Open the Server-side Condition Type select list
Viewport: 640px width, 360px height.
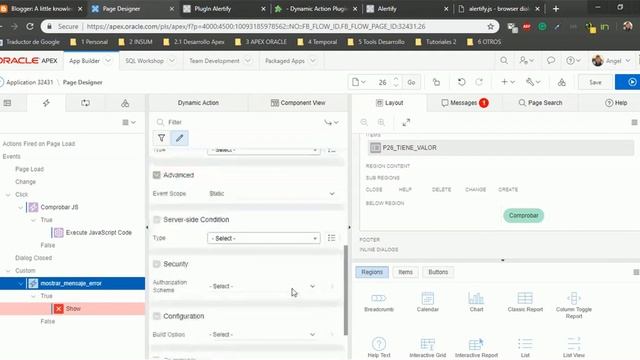[264, 238]
